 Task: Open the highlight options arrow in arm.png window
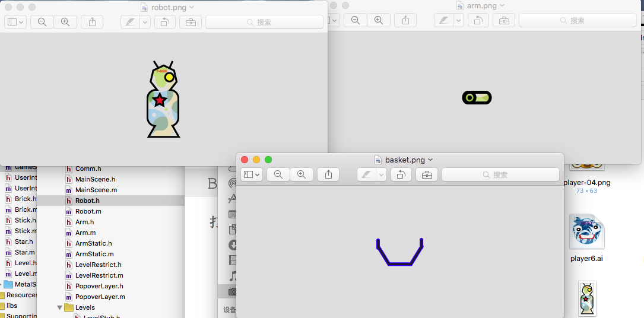click(x=458, y=20)
